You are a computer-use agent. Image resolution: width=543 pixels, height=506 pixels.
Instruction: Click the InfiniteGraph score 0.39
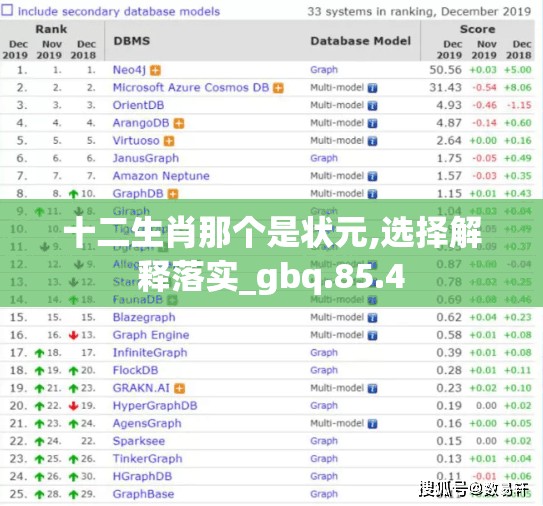(449, 353)
